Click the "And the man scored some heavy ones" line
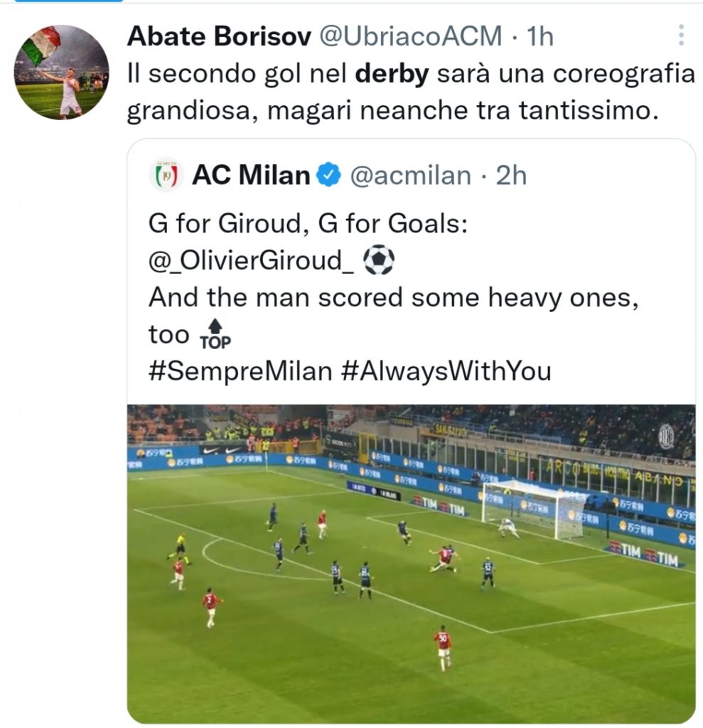 point(390,298)
